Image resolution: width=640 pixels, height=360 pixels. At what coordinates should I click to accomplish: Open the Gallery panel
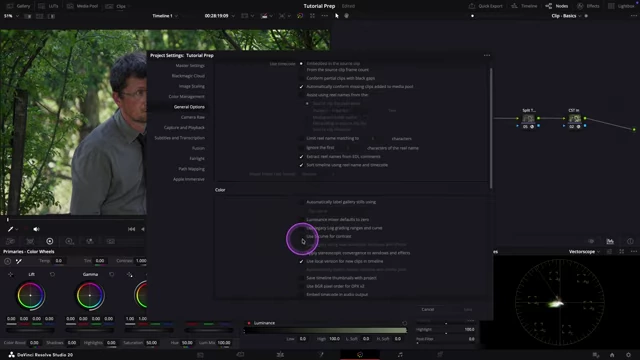point(18,6)
